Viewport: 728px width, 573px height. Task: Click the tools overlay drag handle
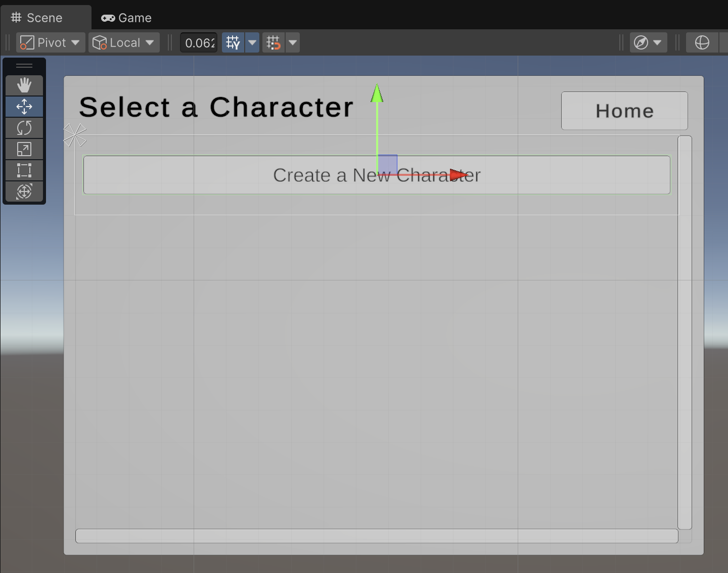tap(24, 66)
